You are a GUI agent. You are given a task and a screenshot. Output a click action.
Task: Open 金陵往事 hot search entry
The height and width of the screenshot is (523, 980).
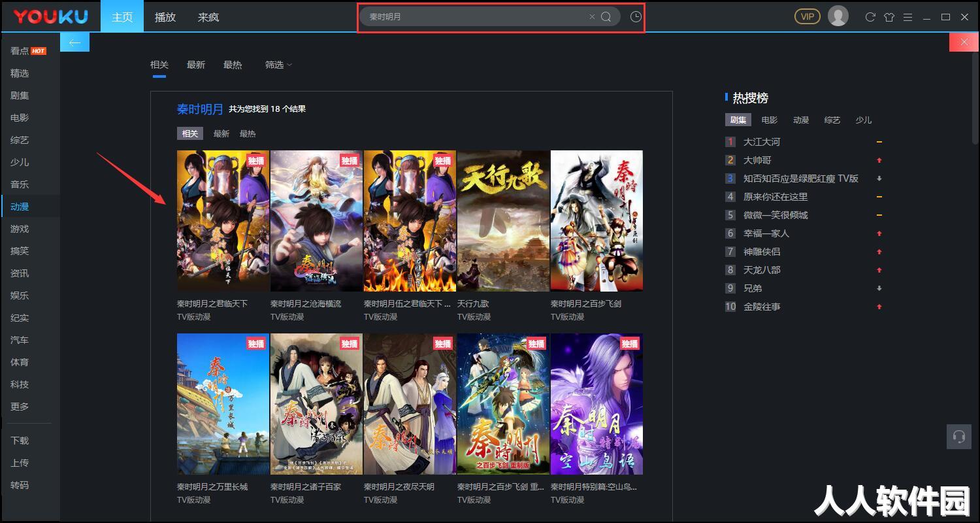point(762,307)
